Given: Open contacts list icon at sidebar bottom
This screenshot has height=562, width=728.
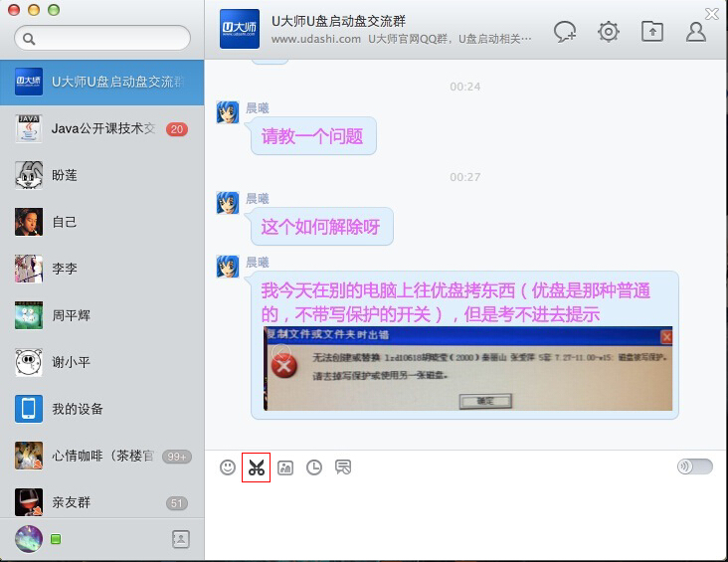Looking at the screenshot, I should 181,539.
